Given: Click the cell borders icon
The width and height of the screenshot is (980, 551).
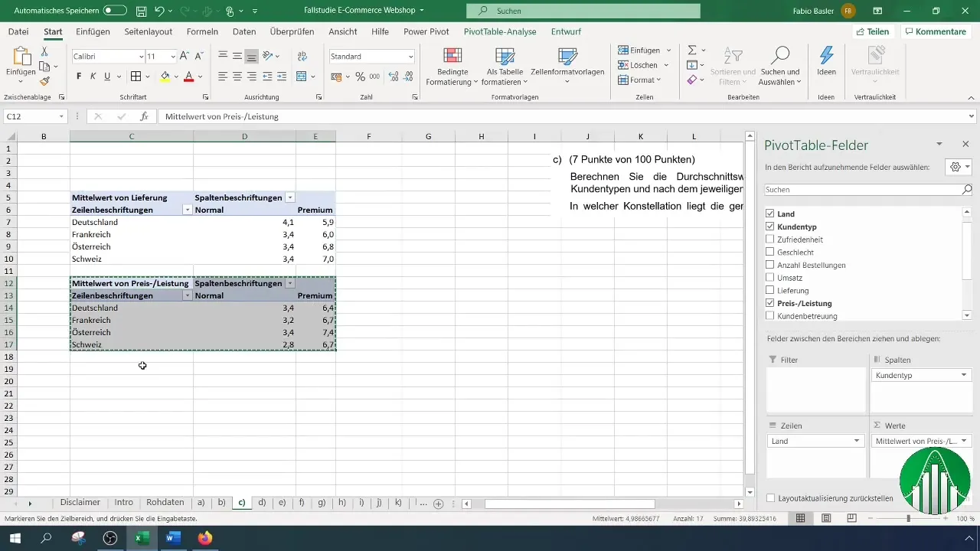Looking at the screenshot, I should [x=136, y=77].
